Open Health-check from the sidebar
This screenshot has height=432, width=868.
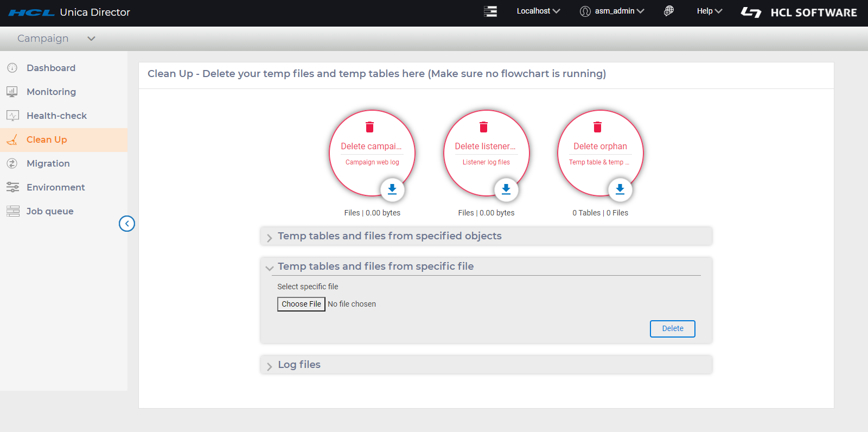(56, 116)
